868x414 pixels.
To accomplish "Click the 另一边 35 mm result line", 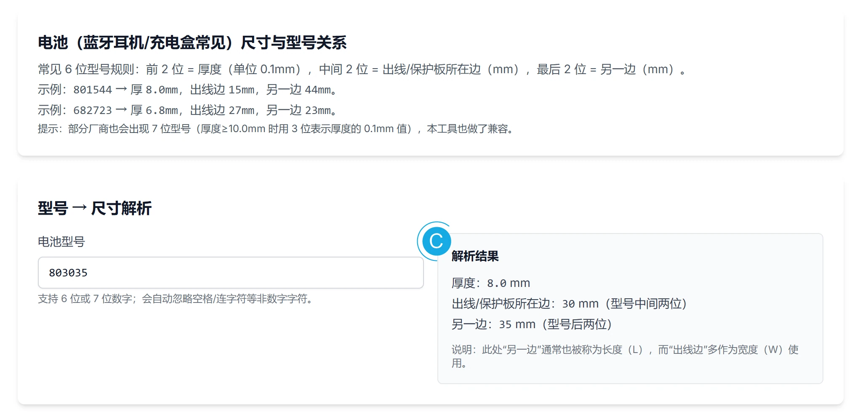I will (531, 324).
